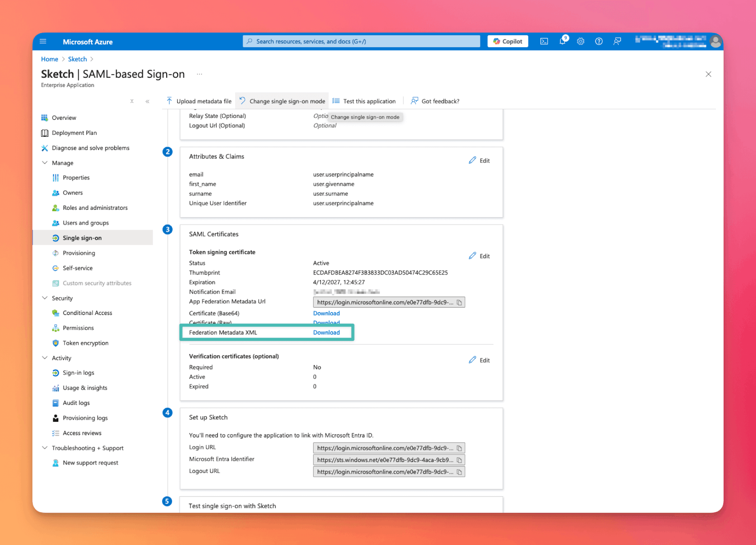Open the Azure portal hamburger menu
Screen dimensions: 756x545
coord(43,41)
